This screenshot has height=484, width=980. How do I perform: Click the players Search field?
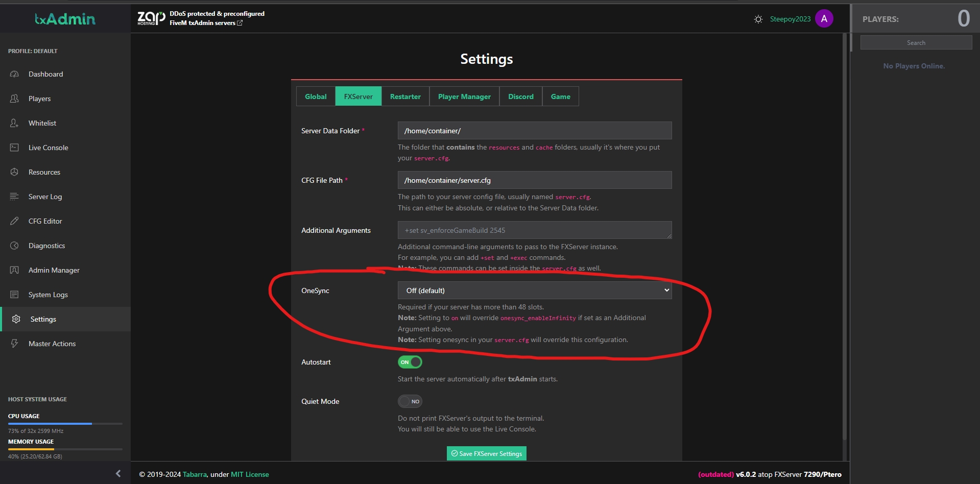(x=916, y=43)
